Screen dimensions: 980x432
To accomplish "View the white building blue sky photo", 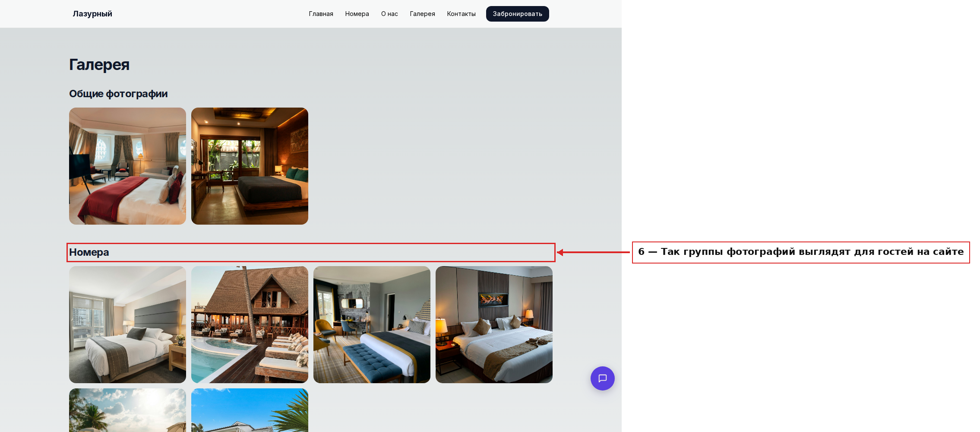I will 250,410.
